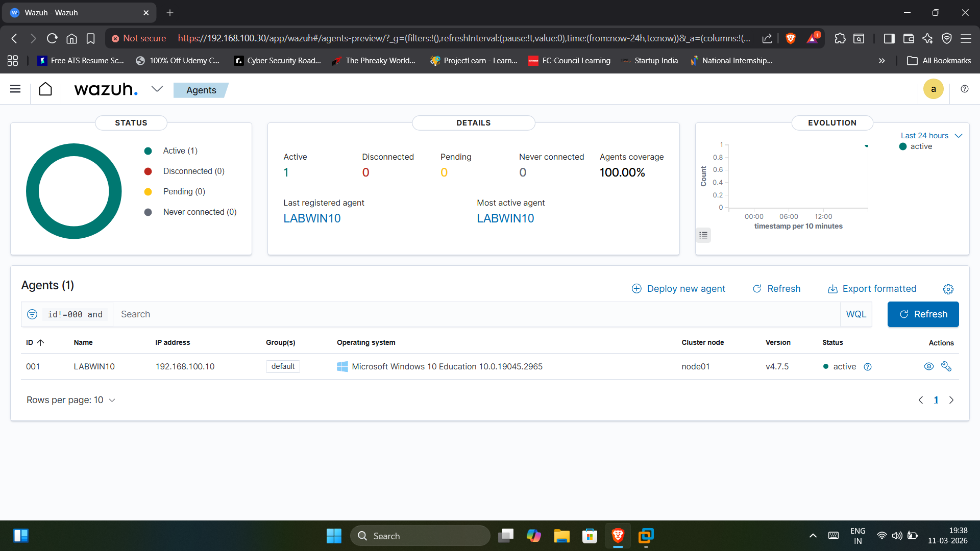Bookmark this page with bookmark icon
Screen dimensions: 980x551
(91, 38)
